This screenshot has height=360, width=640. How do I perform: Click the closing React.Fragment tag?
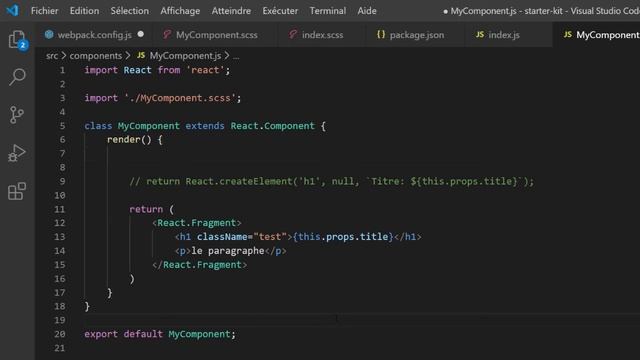coord(200,264)
